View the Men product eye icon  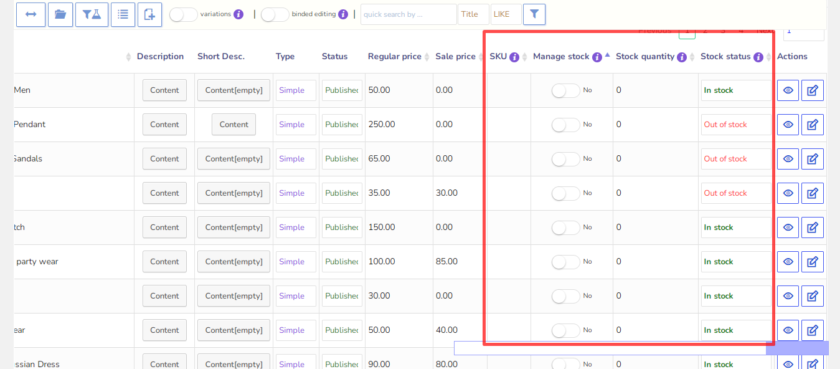click(x=788, y=91)
